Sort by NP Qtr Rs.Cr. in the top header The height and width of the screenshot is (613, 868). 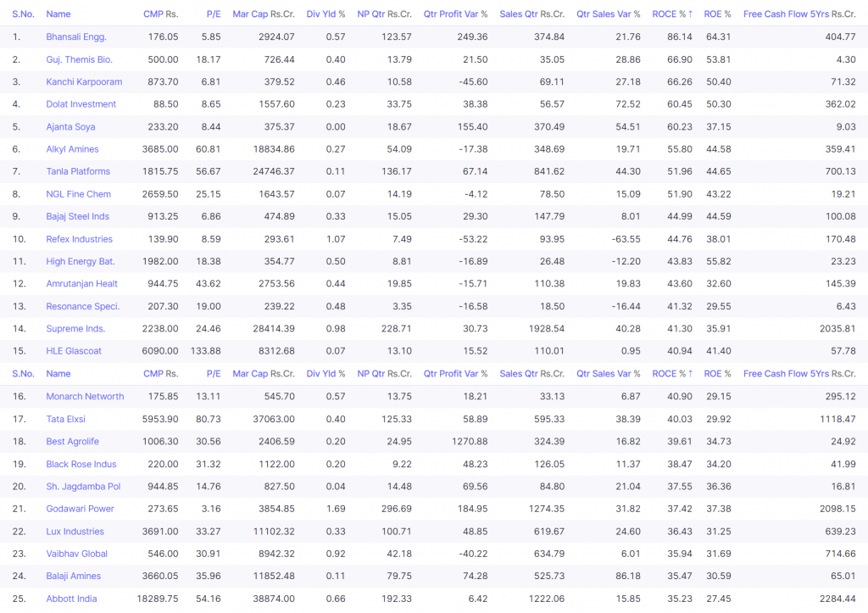click(384, 14)
